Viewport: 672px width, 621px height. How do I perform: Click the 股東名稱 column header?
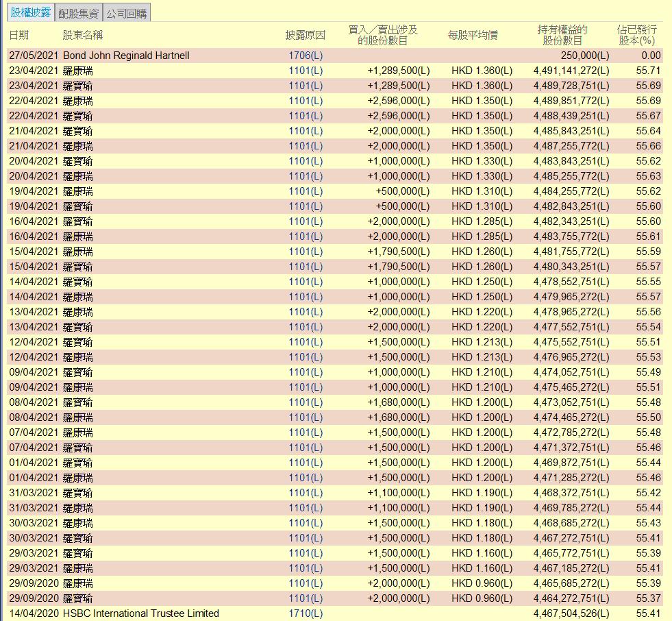click(x=83, y=35)
